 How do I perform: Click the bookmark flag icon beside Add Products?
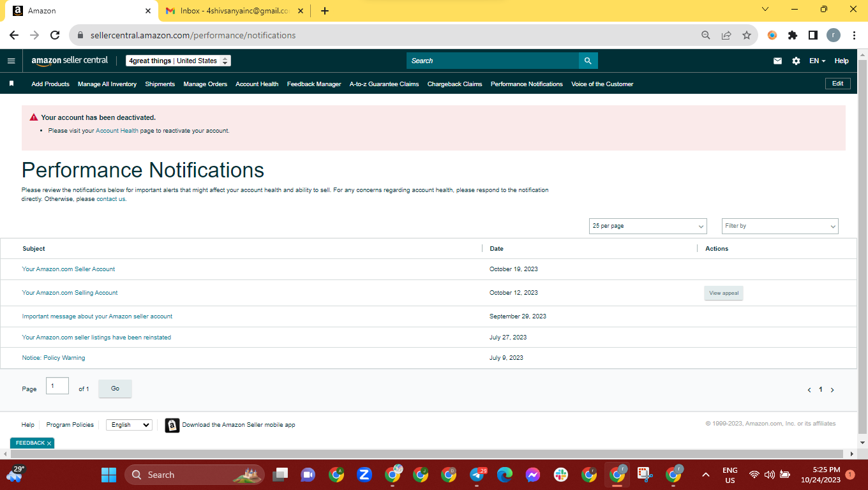(11, 84)
